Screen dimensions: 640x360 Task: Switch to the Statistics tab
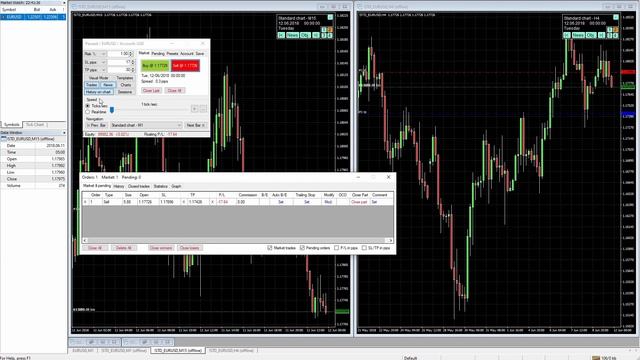(x=160, y=187)
